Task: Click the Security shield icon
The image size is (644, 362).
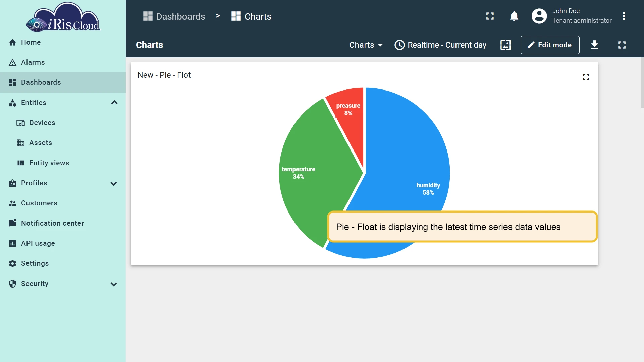Action: pos(12,284)
